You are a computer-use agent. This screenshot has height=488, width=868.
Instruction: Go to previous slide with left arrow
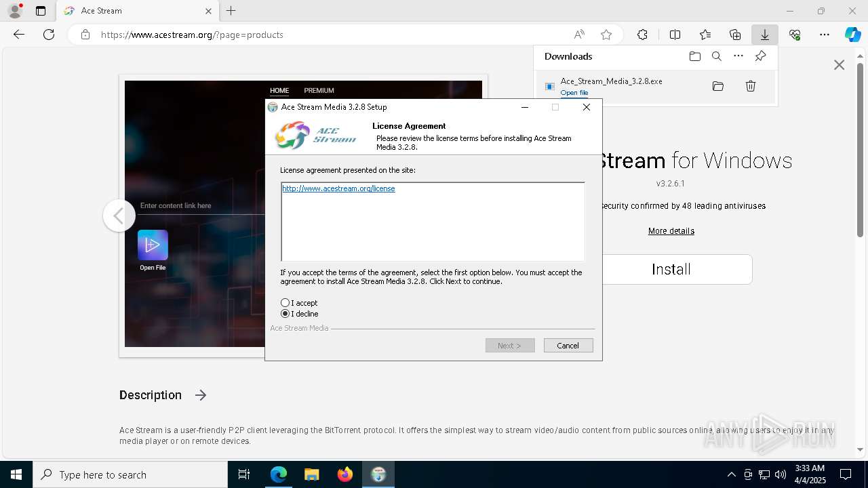click(119, 216)
